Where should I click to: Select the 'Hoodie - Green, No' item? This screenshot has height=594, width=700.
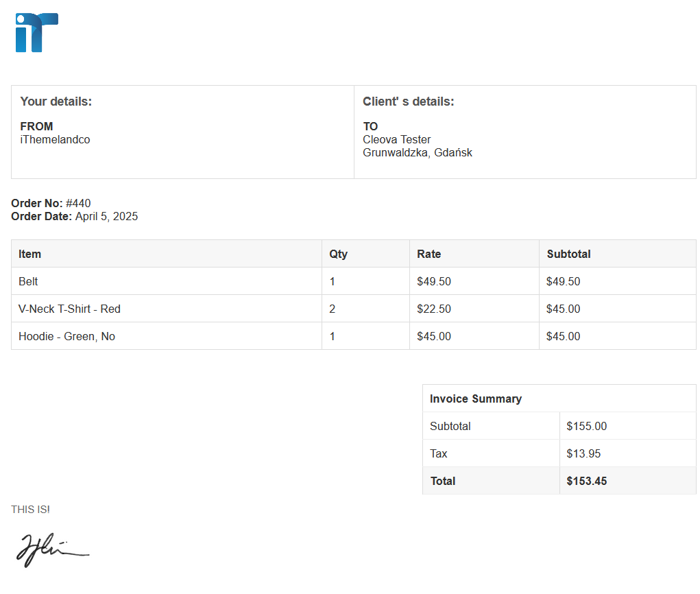pos(67,336)
